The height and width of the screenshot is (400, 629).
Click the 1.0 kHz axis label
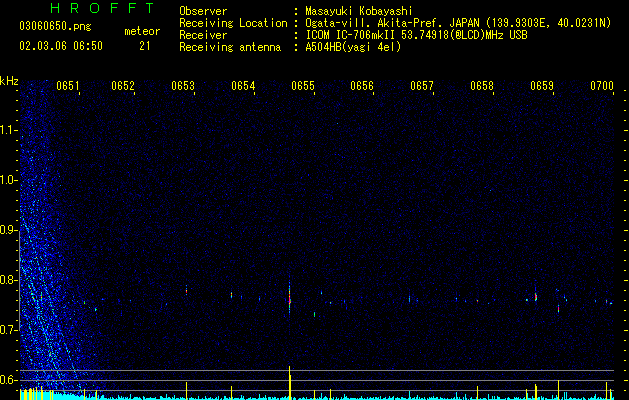tap(9, 180)
